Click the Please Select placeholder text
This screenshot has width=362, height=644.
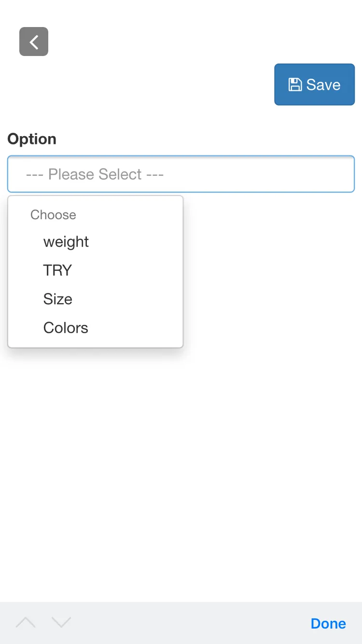click(x=95, y=174)
